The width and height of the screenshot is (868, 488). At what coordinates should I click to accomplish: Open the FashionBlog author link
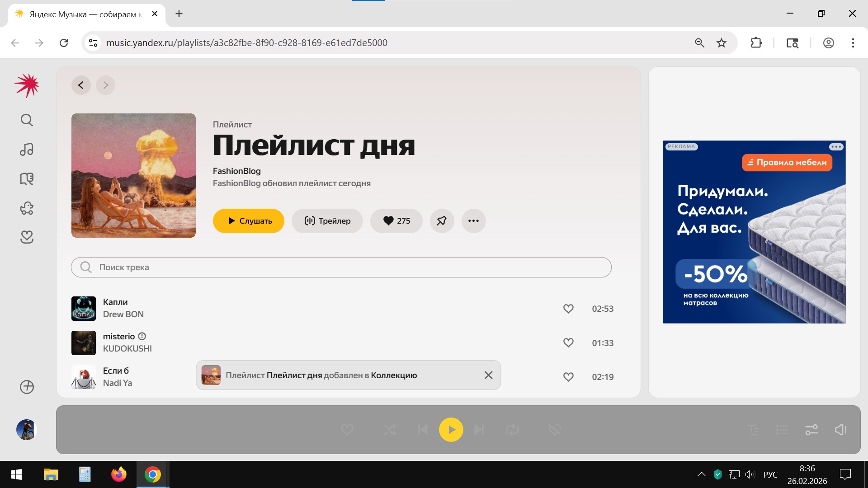[236, 171]
